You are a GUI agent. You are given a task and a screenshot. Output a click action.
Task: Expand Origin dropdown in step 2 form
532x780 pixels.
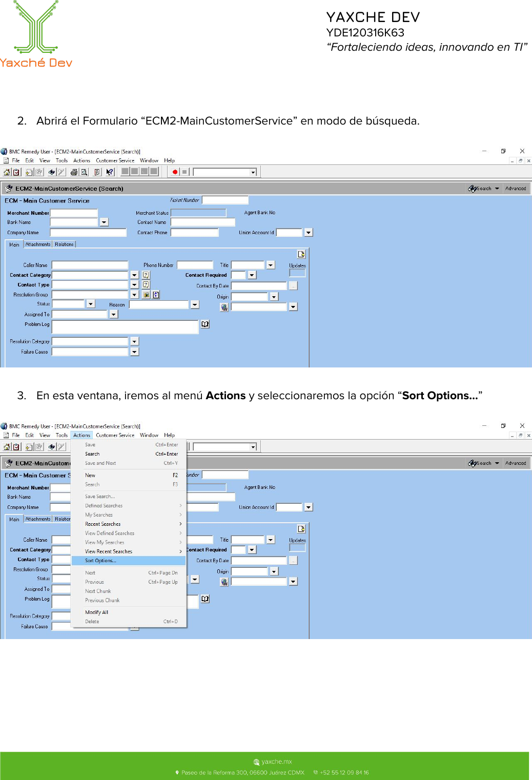coord(274,297)
